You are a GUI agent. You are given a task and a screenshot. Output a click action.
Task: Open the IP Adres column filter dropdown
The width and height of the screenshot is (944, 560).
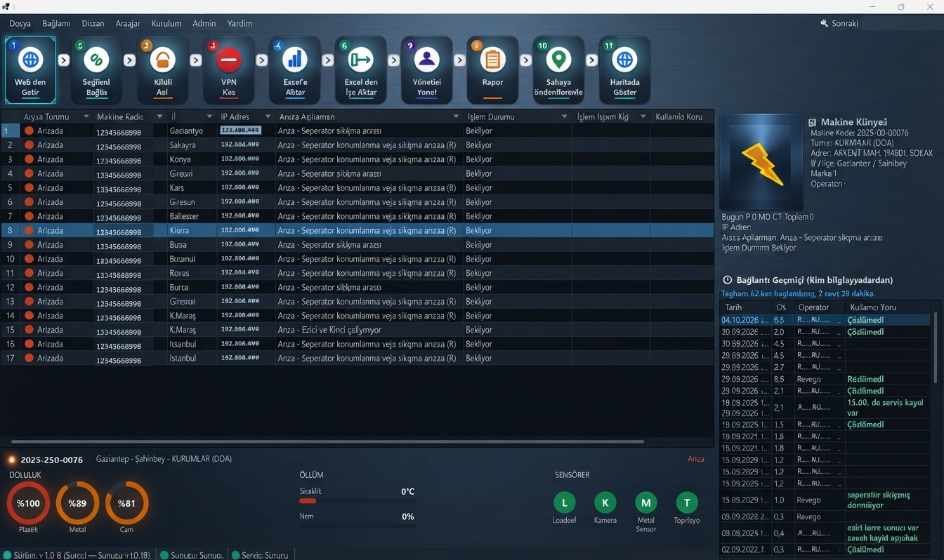(268, 116)
